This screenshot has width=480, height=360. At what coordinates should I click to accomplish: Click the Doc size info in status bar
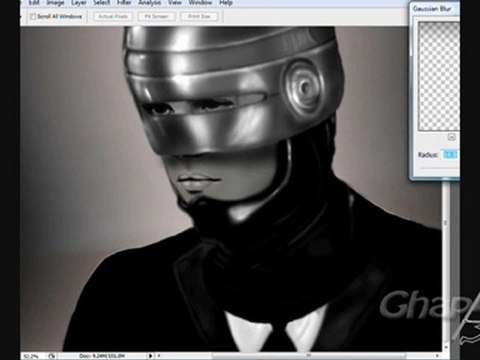point(102,356)
